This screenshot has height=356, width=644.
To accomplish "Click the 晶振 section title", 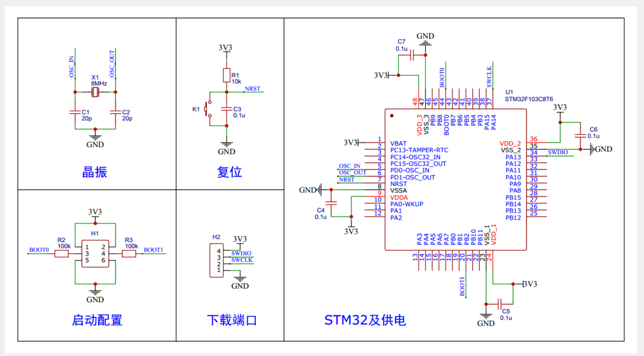I will pos(95,172).
